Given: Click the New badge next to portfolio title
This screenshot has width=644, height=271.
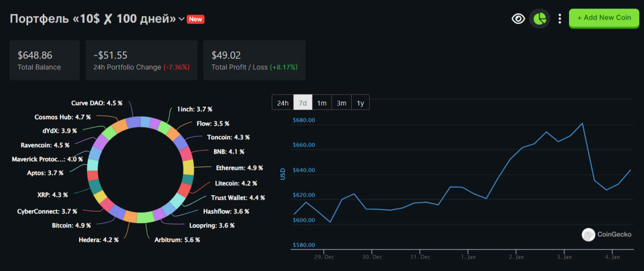Looking at the screenshot, I should point(195,19).
